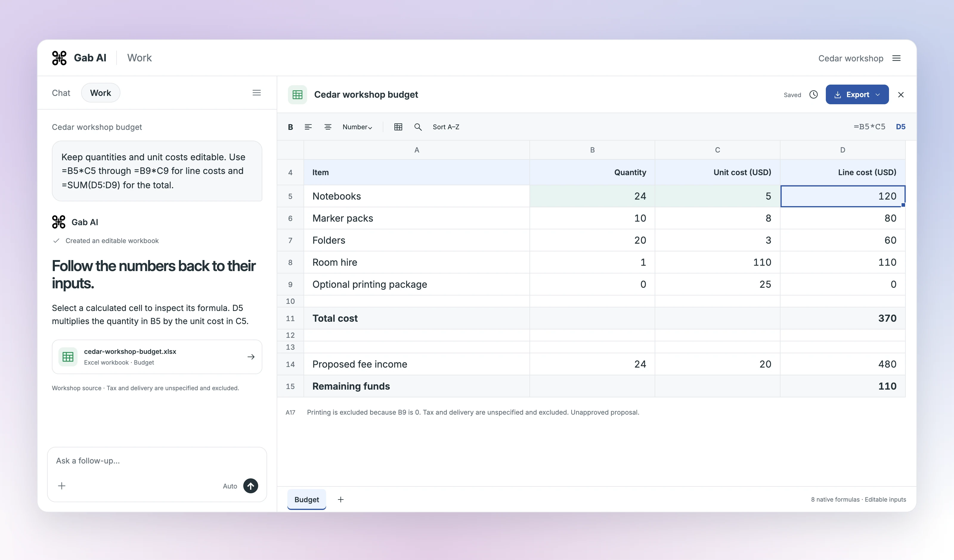Select Proposed fee income line value 480
954x560 pixels.
842,364
